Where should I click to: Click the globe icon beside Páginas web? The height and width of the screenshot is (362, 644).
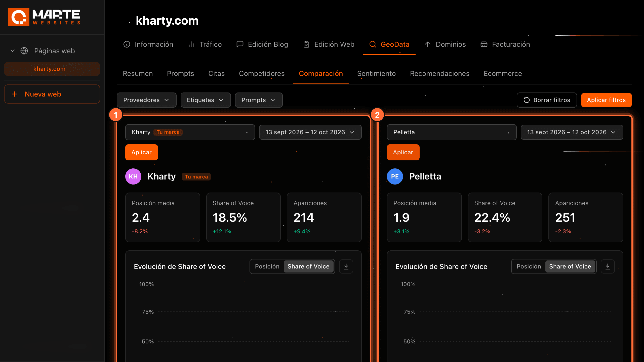[24, 51]
